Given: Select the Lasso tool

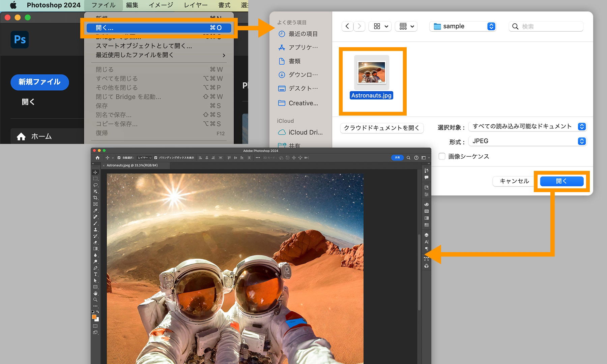Looking at the screenshot, I should click(95, 185).
